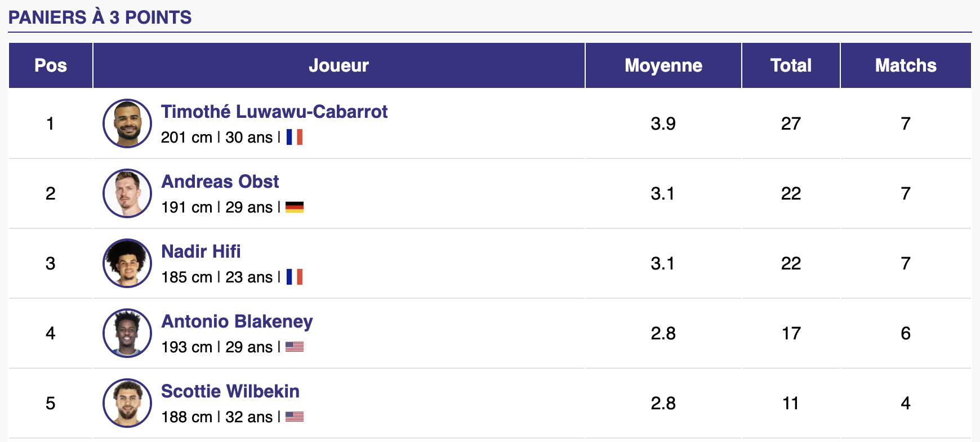Viewport: 980px width, 442px height.
Task: Click Timothé Luwawu-Cabarrot's player photo
Action: [127, 123]
